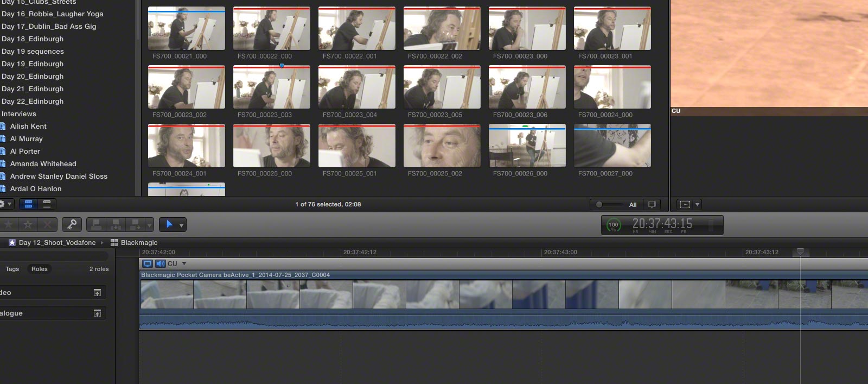This screenshot has width=868, height=384.
Task: Click the Amanda Whitehead collection icon
Action: [3, 164]
